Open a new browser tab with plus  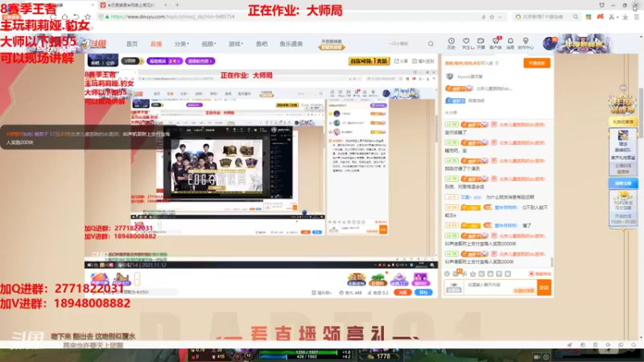point(177,5)
